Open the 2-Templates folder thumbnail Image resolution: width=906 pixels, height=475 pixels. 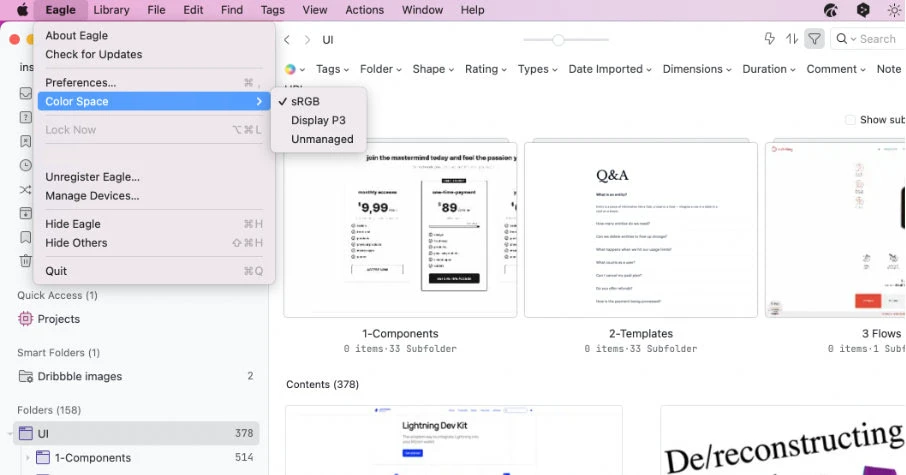point(641,229)
